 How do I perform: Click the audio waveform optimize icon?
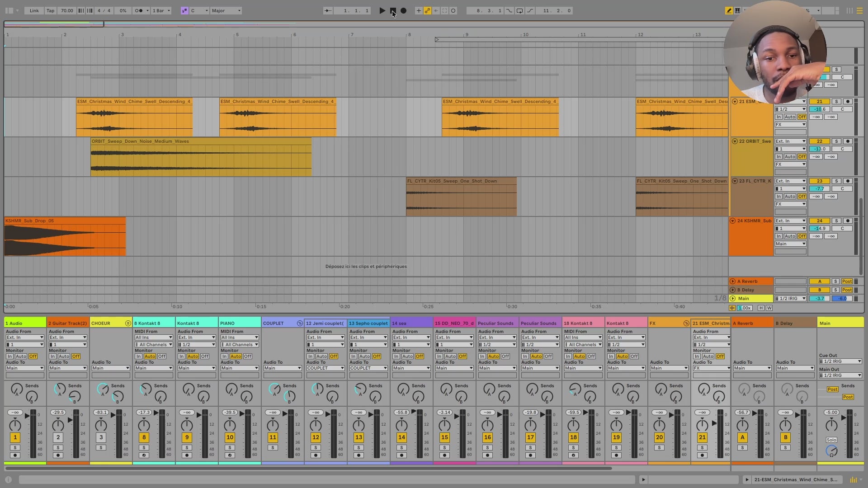point(732,308)
